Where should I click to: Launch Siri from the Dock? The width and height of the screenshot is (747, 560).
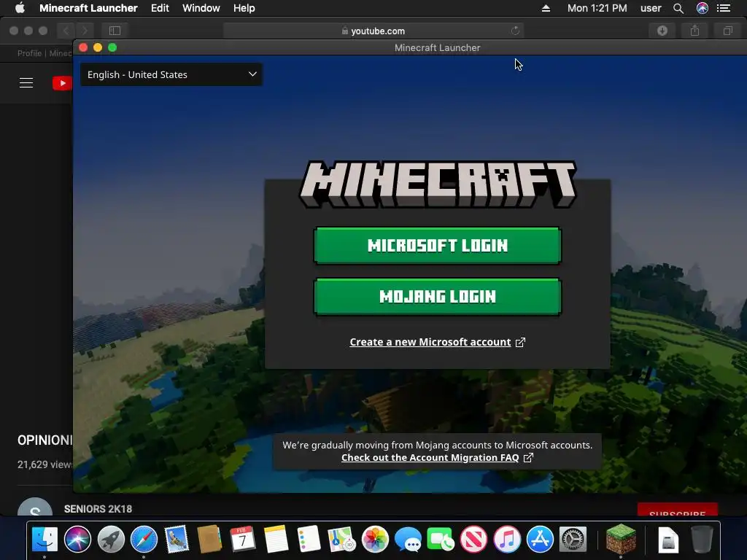click(77, 540)
